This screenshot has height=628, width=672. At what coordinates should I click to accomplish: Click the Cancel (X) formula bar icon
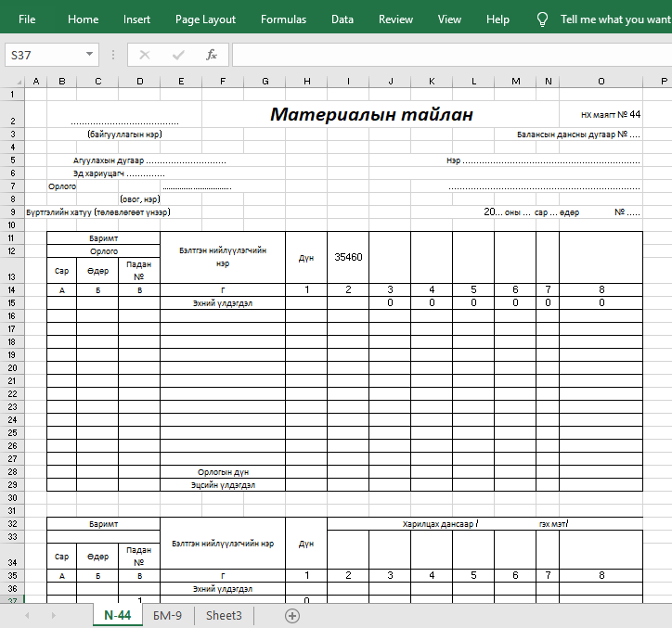(145, 55)
